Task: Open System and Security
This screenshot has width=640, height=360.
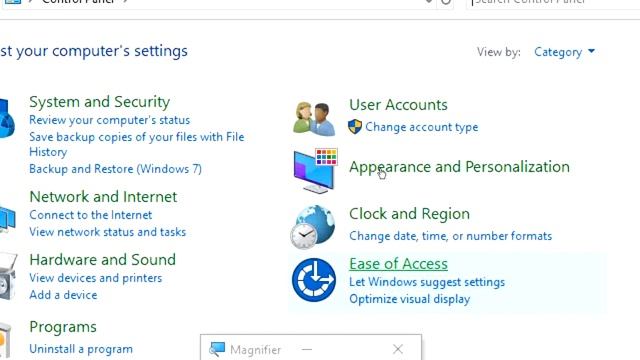Action: coord(100,102)
